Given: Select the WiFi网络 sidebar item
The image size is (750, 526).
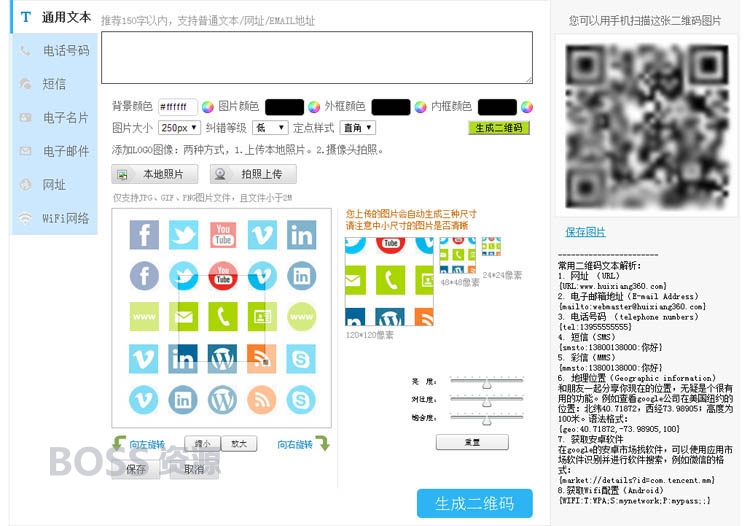Looking at the screenshot, I should click(55, 219).
